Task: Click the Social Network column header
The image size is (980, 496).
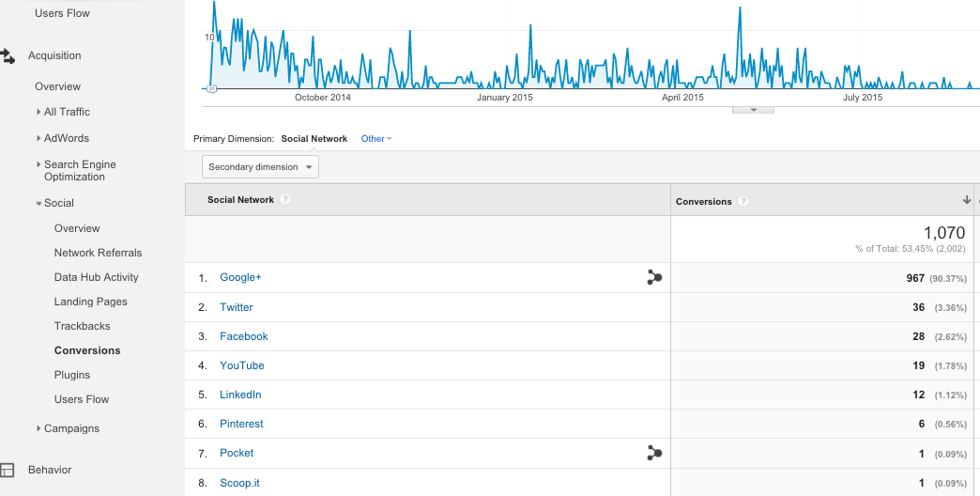Action: (240, 199)
